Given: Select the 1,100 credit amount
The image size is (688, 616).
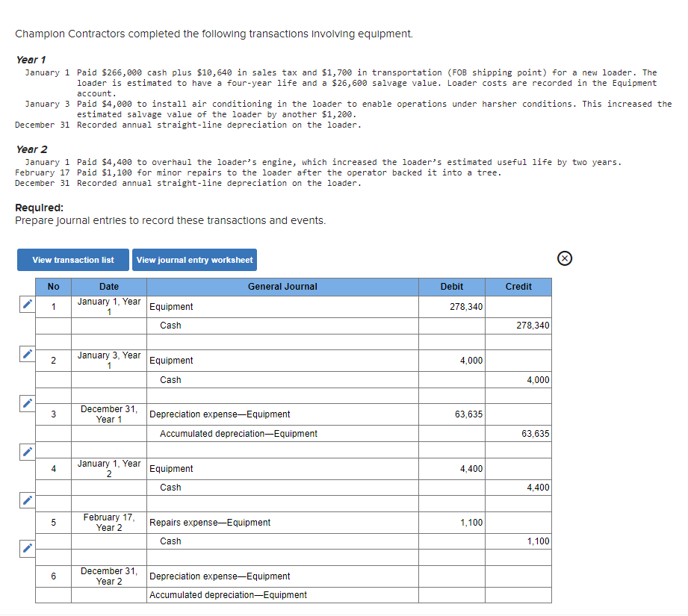Looking at the screenshot, I should (518, 541).
